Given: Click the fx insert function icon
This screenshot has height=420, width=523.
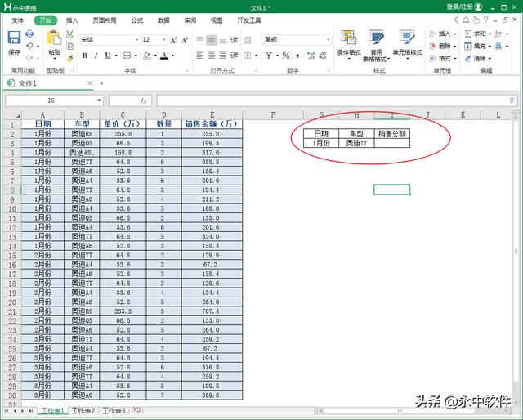Looking at the screenshot, I should tap(144, 101).
